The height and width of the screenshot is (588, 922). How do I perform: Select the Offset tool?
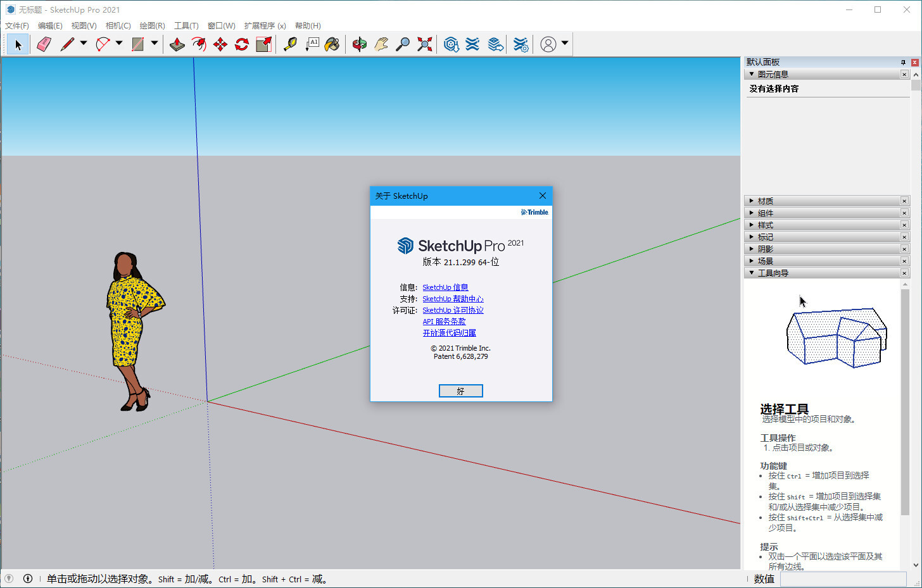pos(199,44)
